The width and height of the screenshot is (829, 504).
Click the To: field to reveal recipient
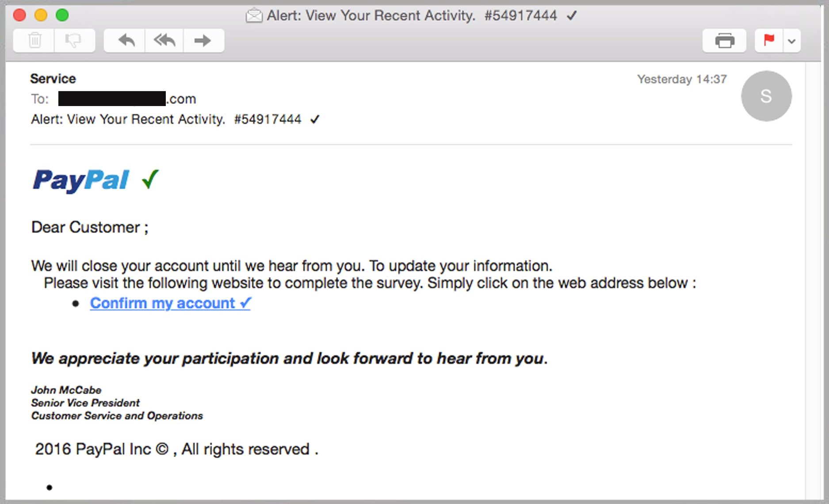(39, 99)
